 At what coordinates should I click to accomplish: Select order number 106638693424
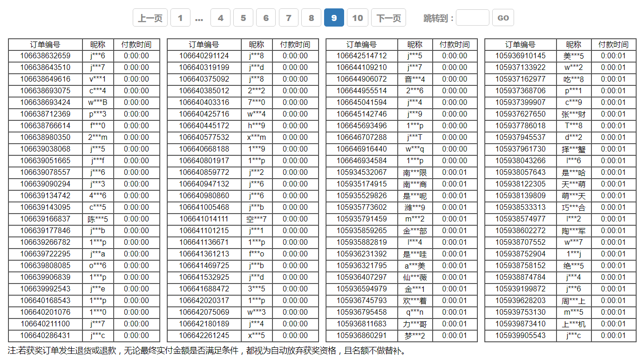click(x=45, y=103)
